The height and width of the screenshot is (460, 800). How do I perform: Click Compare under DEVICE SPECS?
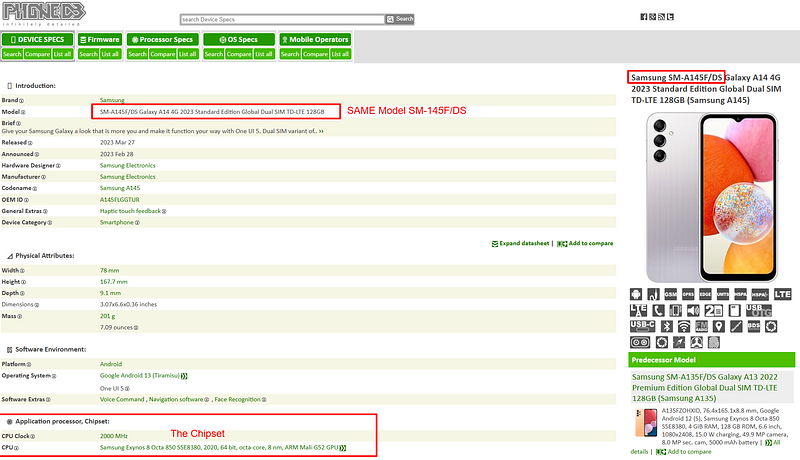click(x=38, y=54)
